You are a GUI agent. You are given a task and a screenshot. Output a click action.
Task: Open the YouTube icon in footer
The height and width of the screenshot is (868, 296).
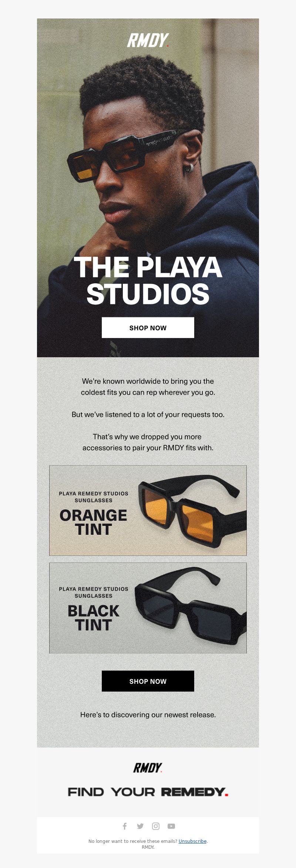click(171, 826)
